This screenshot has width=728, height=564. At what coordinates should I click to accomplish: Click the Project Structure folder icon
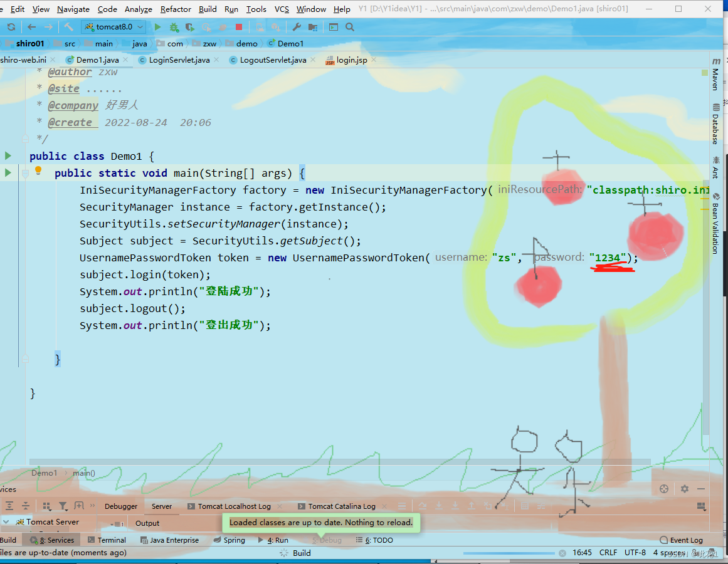[313, 28]
